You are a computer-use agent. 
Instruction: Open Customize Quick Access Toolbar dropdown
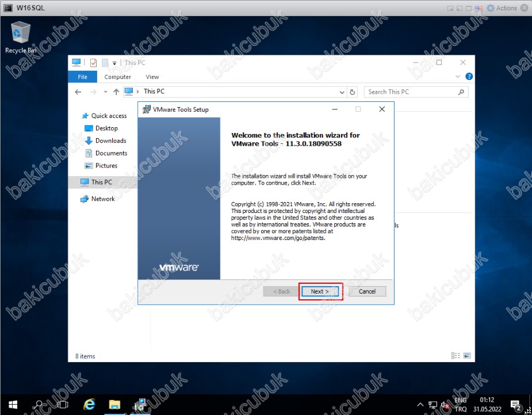114,63
